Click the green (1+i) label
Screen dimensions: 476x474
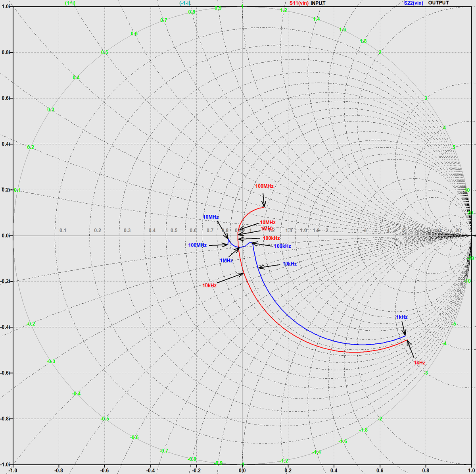tap(70, 3)
